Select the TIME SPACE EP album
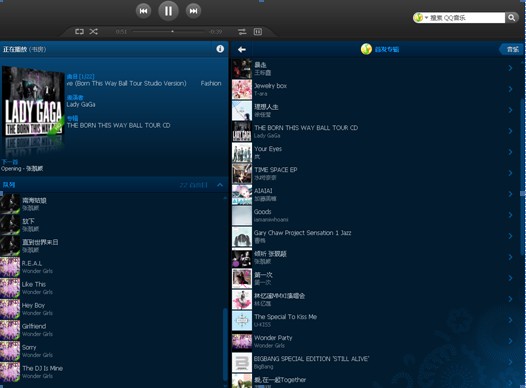This screenshot has width=526, height=388. 373,173
